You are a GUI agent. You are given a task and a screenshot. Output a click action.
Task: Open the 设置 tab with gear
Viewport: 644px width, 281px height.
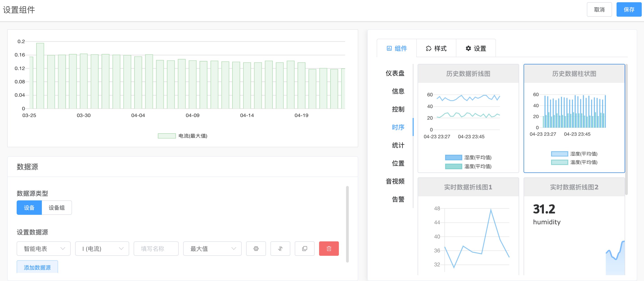coord(476,48)
